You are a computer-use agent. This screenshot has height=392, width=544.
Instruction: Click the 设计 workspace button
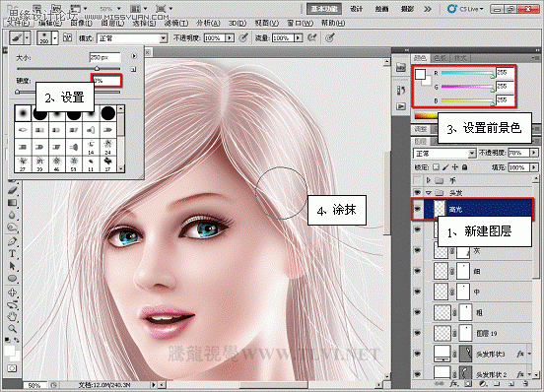pos(357,9)
